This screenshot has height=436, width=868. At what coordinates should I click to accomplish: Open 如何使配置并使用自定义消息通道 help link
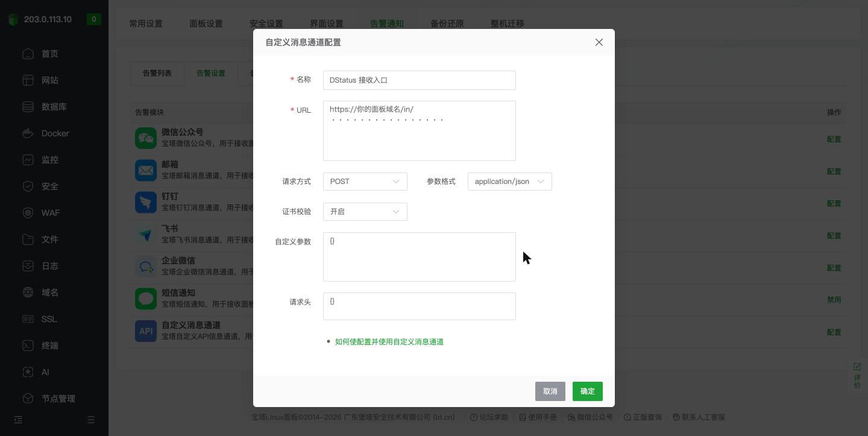[389, 342]
